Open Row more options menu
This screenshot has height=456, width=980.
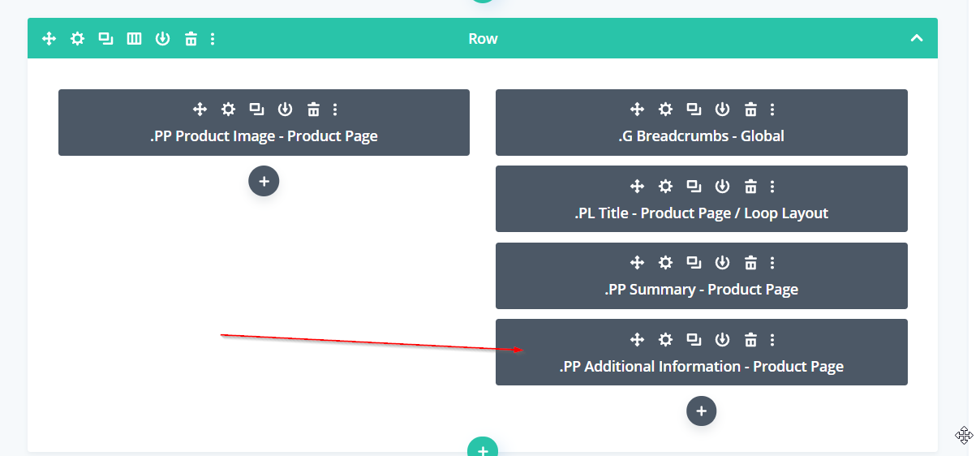[213, 38]
